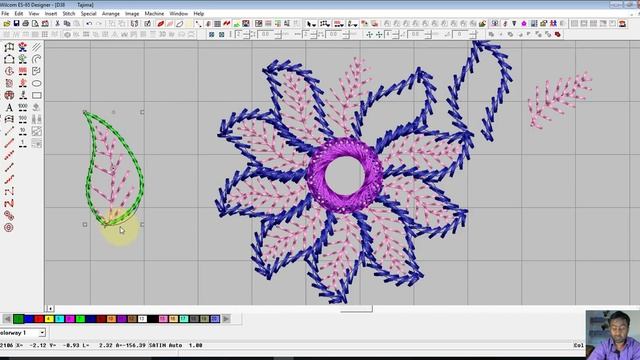Image resolution: width=640 pixels, height=360 pixels.
Task: Click the red stitch list dropdown icon
Action: (338, 24)
